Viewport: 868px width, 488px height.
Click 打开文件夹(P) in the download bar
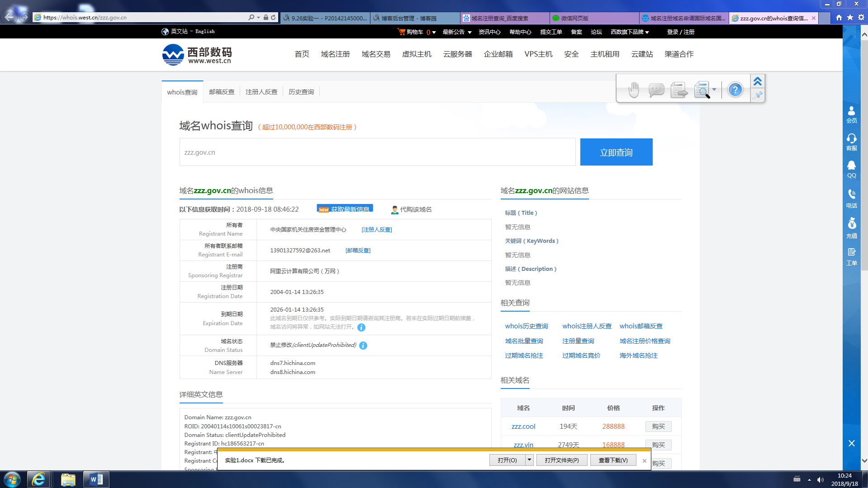[x=562, y=460]
